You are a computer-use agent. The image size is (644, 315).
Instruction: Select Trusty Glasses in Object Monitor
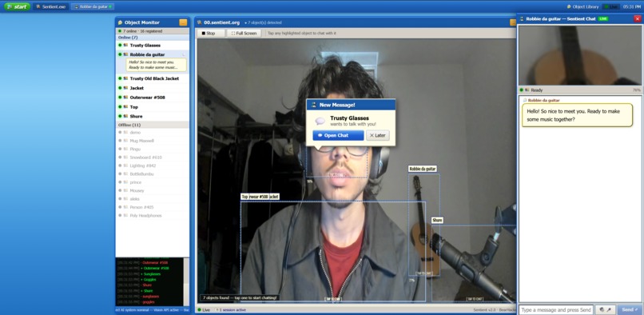click(153, 46)
